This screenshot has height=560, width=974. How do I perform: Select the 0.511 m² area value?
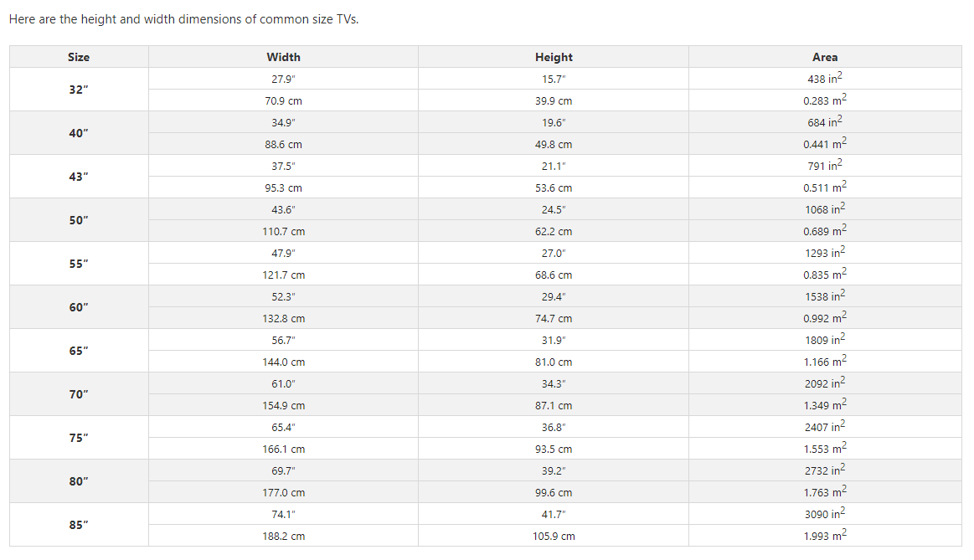pos(825,188)
